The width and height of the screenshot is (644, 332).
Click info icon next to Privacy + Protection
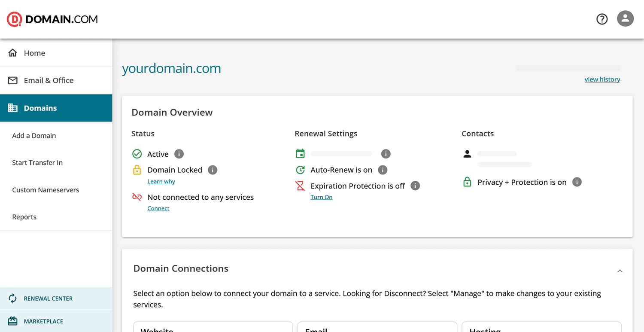point(577,182)
